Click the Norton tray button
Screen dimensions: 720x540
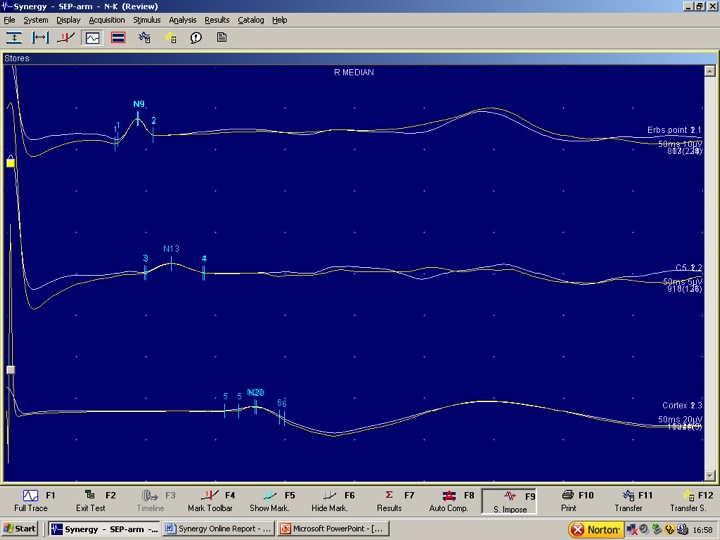596,529
